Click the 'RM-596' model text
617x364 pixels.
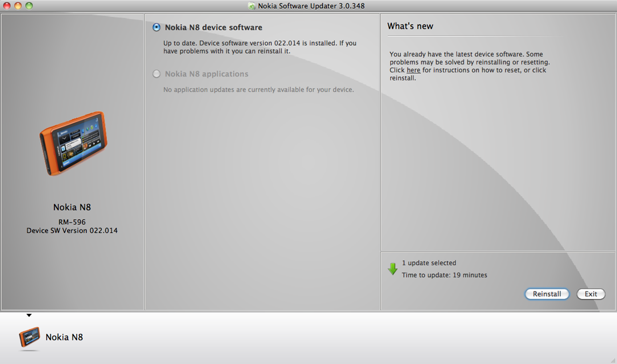72,222
